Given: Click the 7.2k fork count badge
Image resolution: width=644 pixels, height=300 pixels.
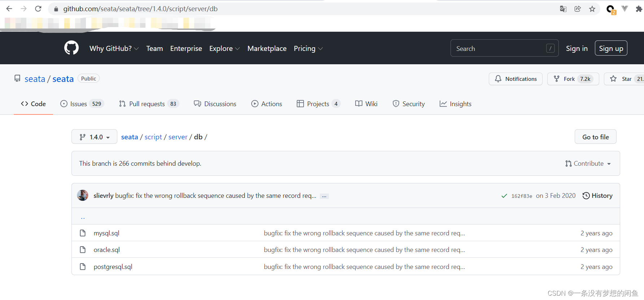Looking at the screenshot, I should [x=586, y=79].
